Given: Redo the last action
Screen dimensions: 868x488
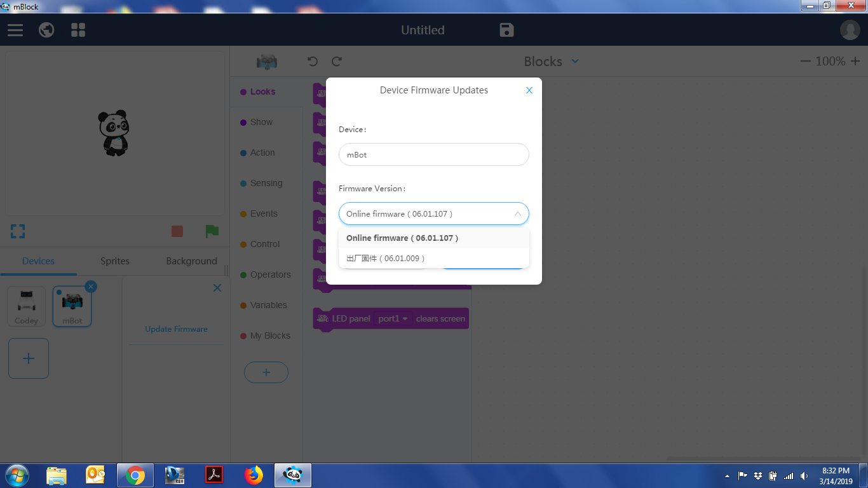Looking at the screenshot, I should (337, 61).
